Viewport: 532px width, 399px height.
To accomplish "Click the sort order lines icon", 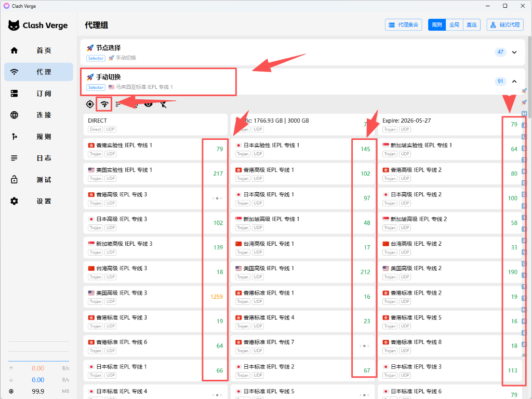I will coord(118,104).
